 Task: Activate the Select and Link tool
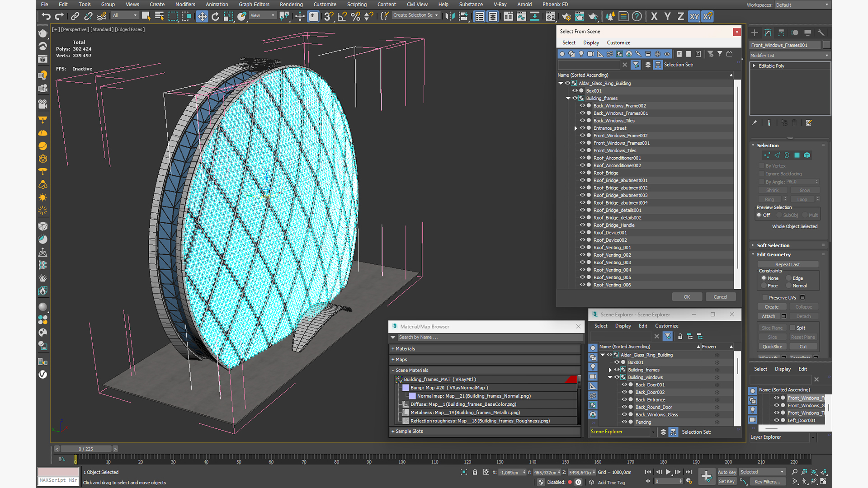75,17
